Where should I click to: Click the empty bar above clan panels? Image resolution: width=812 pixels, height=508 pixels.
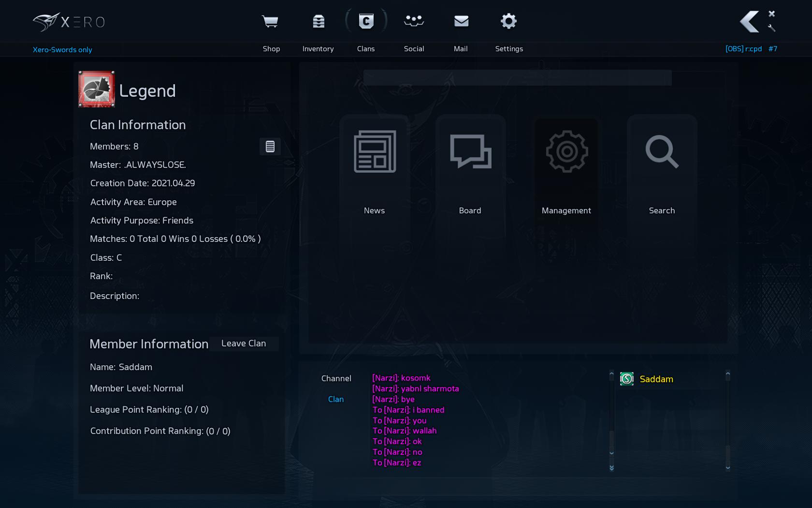[518, 77]
